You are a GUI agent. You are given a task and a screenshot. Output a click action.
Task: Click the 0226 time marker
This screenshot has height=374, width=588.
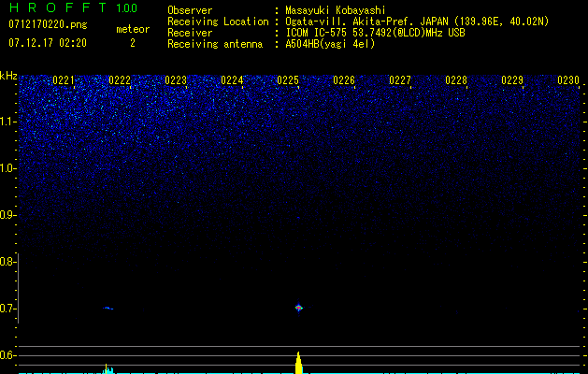pos(344,80)
